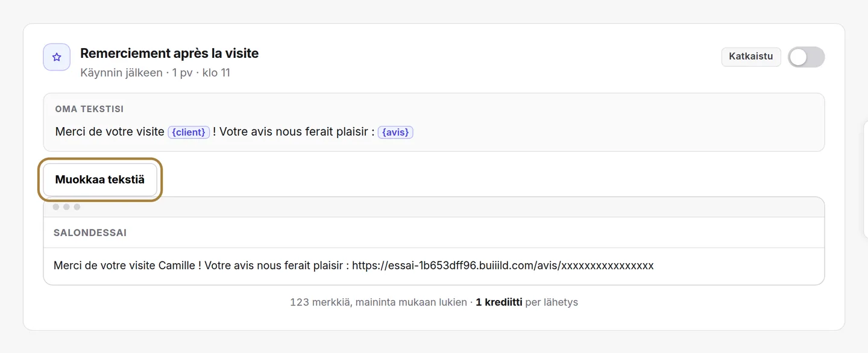Click the partially visible panel at right edge
The width and height of the screenshot is (868, 353).
(x=866, y=178)
